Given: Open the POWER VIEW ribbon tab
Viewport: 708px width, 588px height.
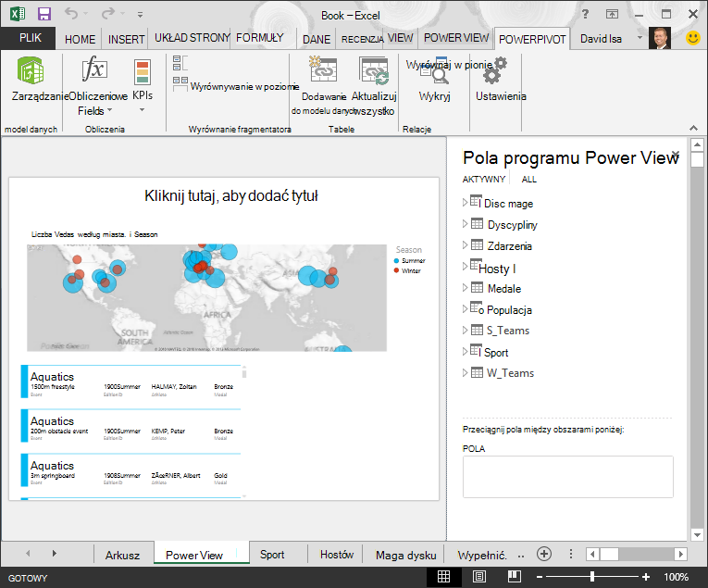Looking at the screenshot, I should (x=456, y=38).
